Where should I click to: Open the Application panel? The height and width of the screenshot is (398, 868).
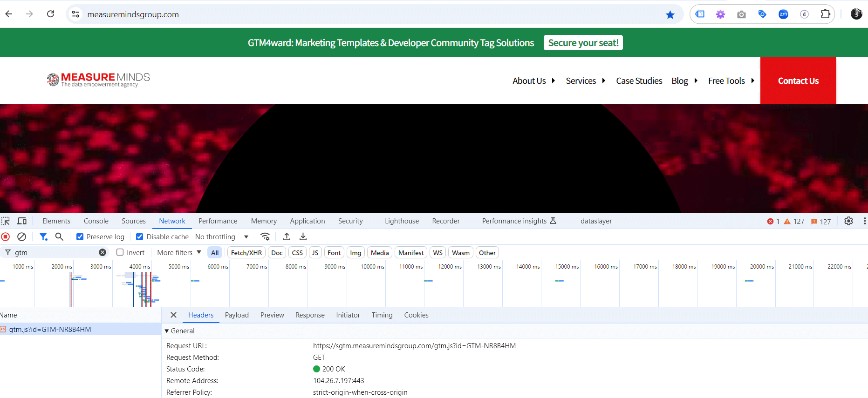[308, 221]
